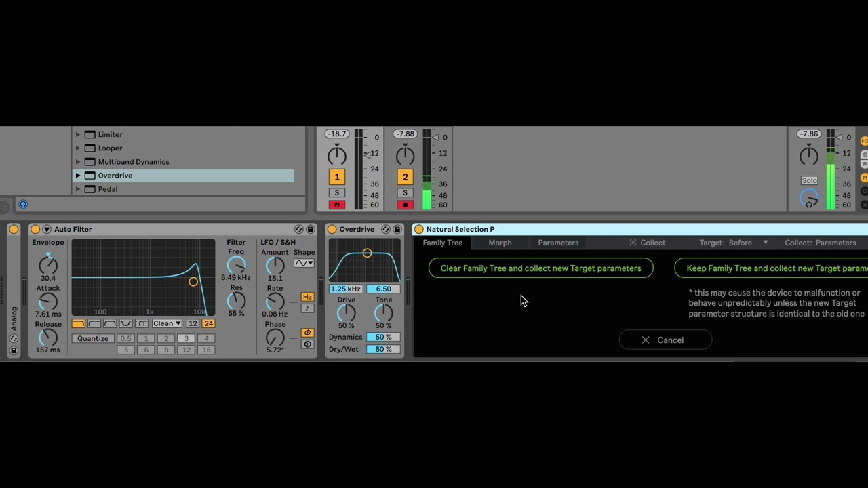The width and height of the screenshot is (868, 488).
Task: Save Auto Filter preset with disk icon
Action: (x=310, y=229)
